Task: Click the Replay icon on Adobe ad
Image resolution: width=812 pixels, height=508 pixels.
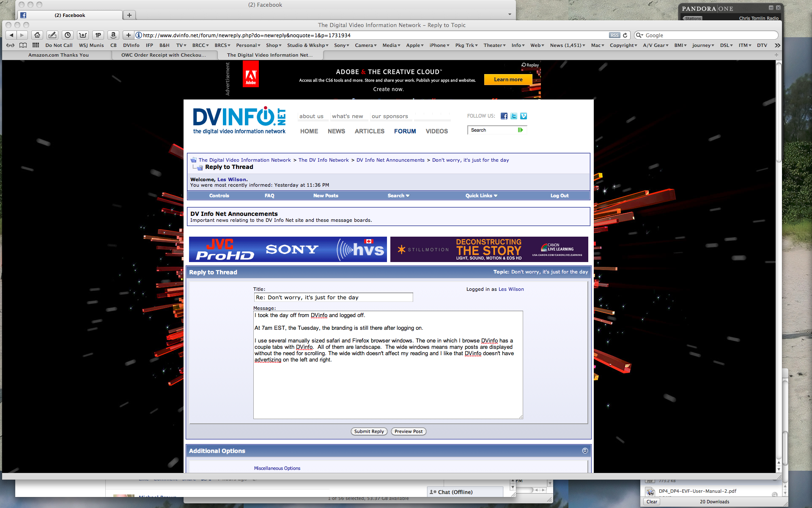Action: click(x=530, y=65)
